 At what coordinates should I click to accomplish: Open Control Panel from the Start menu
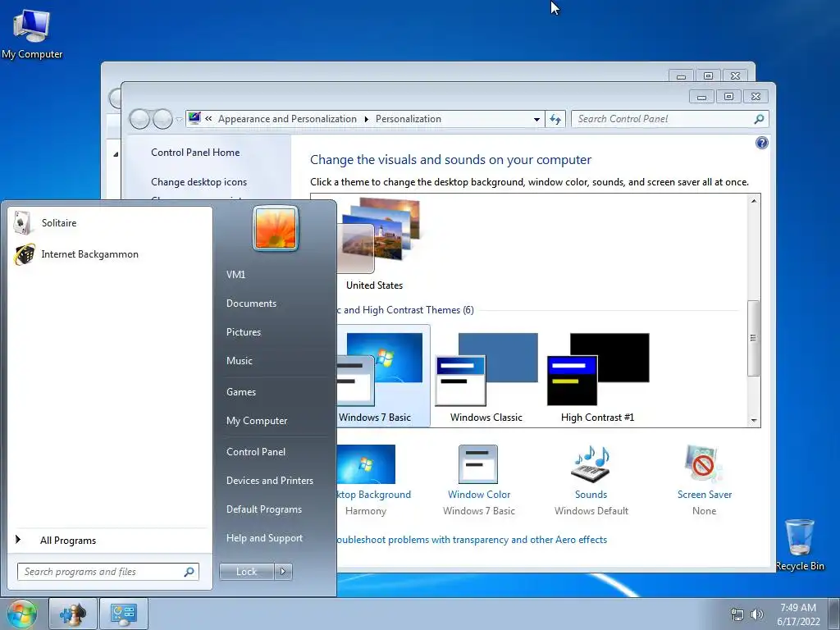256,452
